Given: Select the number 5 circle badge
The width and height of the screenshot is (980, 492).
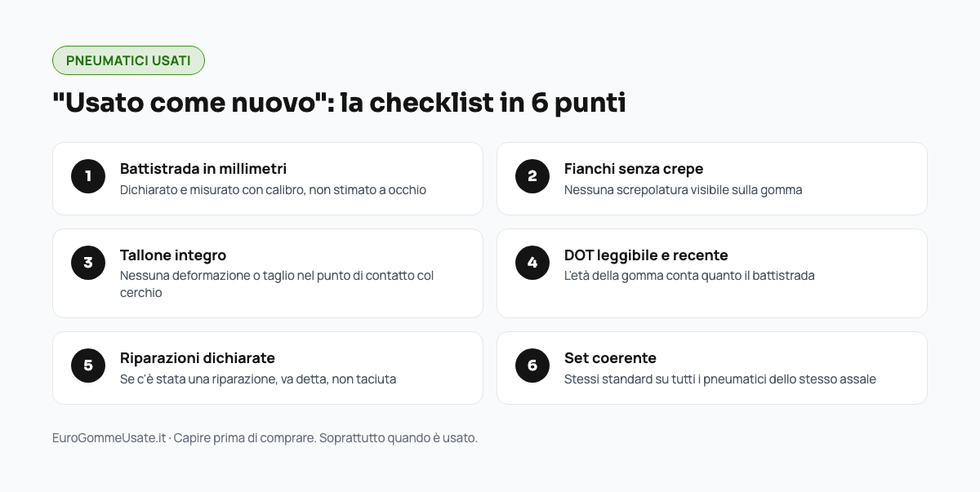Looking at the screenshot, I should [88, 366].
